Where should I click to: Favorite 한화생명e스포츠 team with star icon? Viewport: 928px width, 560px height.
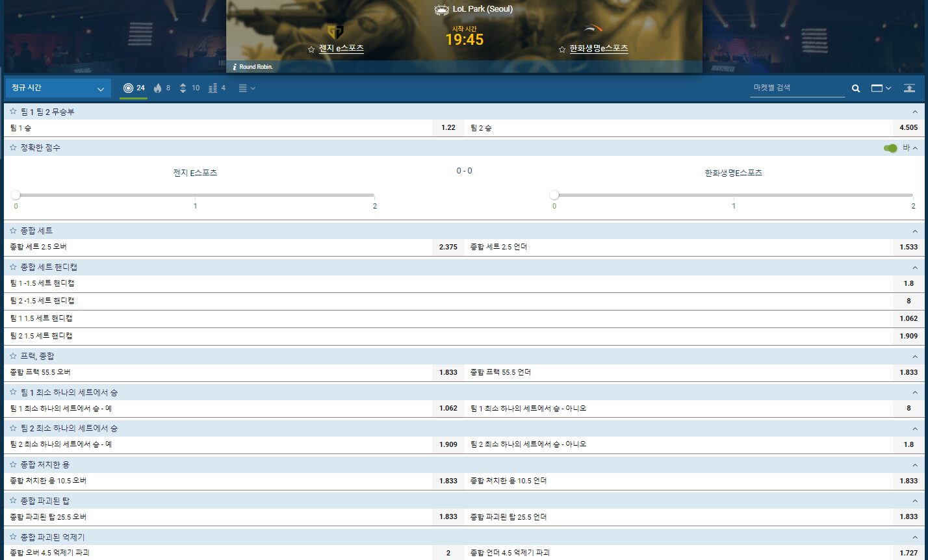[562, 49]
